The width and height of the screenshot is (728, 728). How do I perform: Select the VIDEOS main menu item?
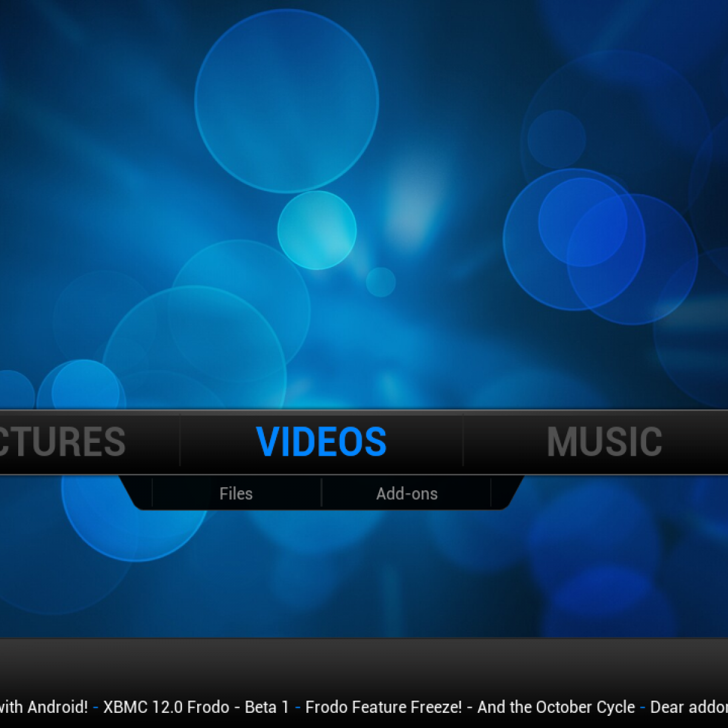322,441
